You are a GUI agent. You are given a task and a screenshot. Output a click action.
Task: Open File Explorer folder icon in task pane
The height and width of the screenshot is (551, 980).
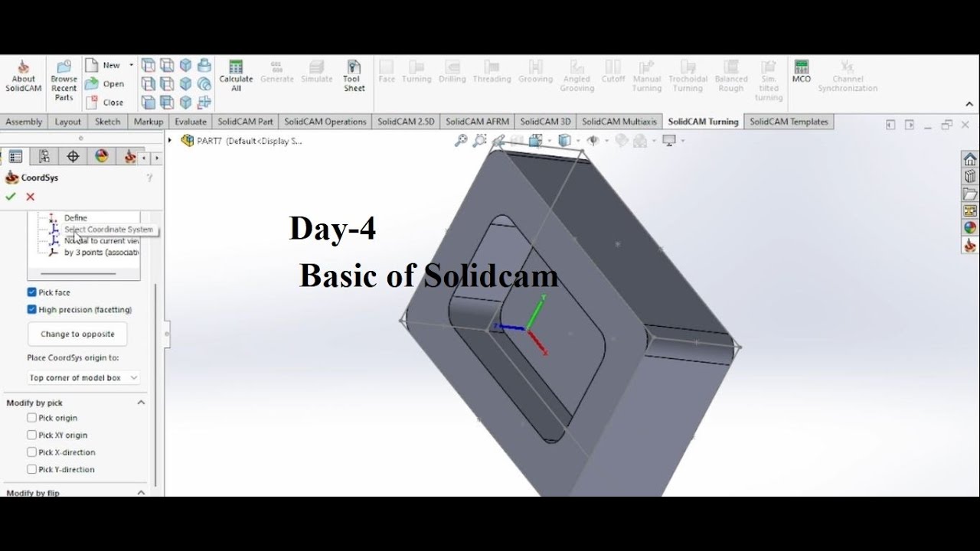coord(970,194)
